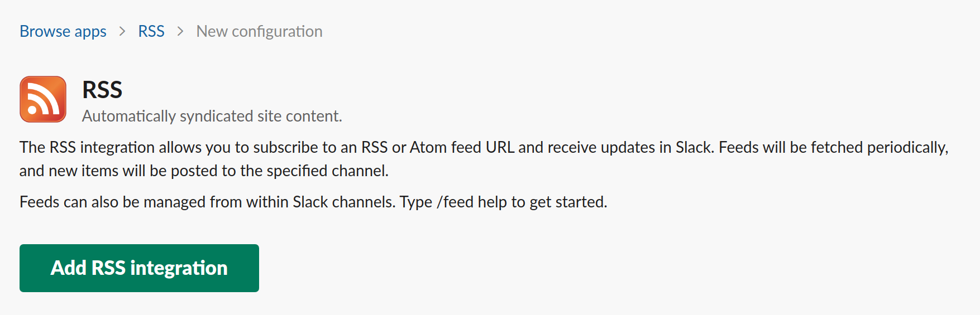This screenshot has width=980, height=315.
Task: Click the words Atom feed URL
Action: (462, 147)
